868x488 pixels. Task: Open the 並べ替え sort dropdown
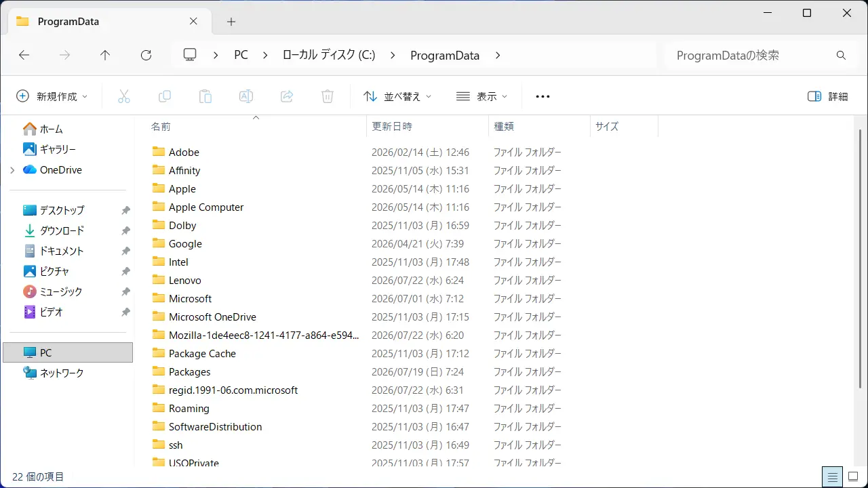point(397,96)
